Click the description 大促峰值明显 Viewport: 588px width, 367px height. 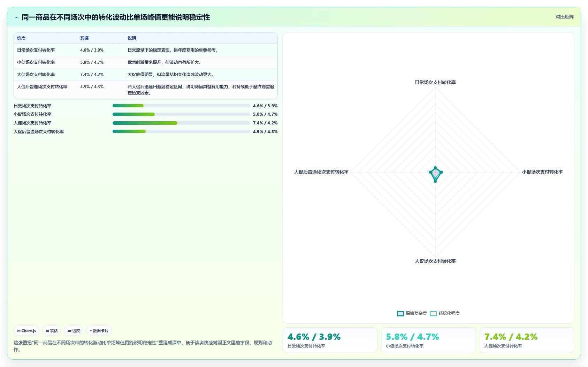pos(171,75)
